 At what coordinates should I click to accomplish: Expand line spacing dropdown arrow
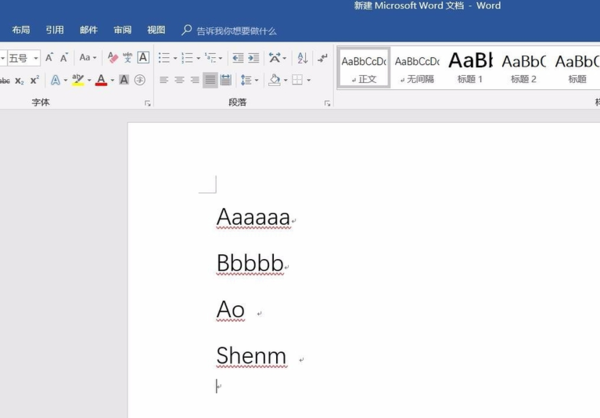pyautogui.click(x=256, y=80)
